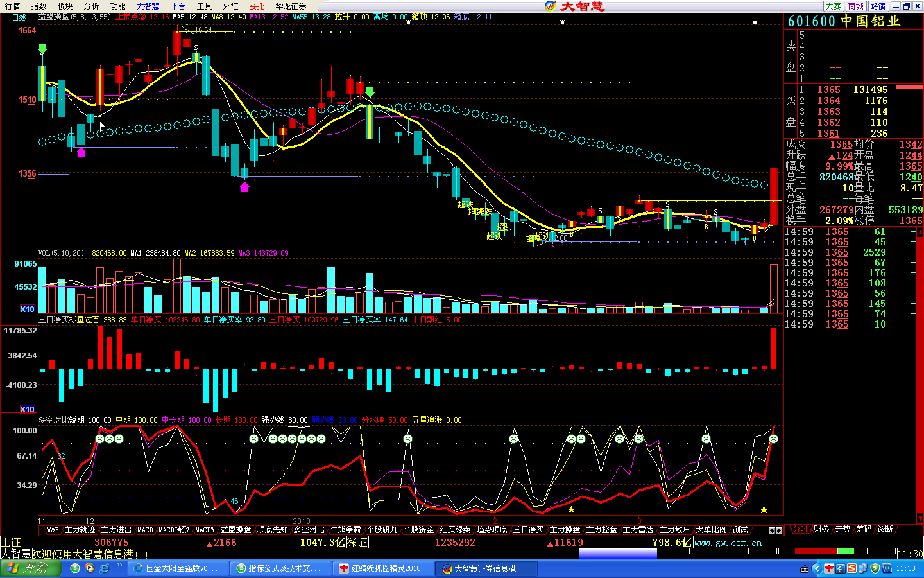Open the 平台 menu
Viewport: 924px width, 578px height.
178,6
